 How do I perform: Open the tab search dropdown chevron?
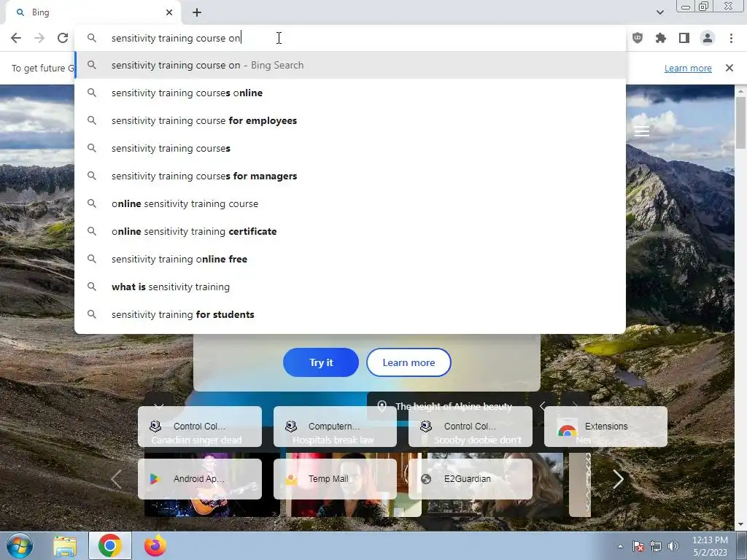(659, 12)
